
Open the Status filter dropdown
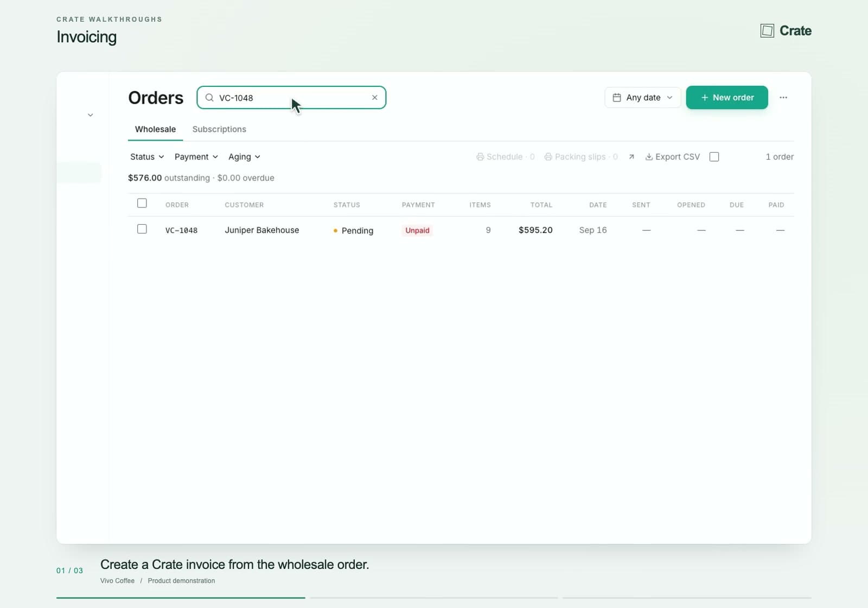click(x=147, y=157)
